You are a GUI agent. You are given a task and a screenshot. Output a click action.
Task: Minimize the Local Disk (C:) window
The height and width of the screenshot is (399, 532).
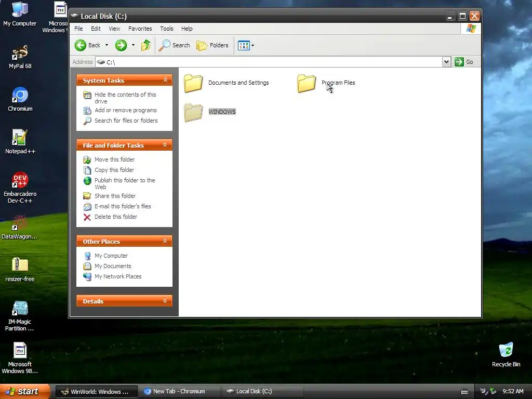point(450,16)
